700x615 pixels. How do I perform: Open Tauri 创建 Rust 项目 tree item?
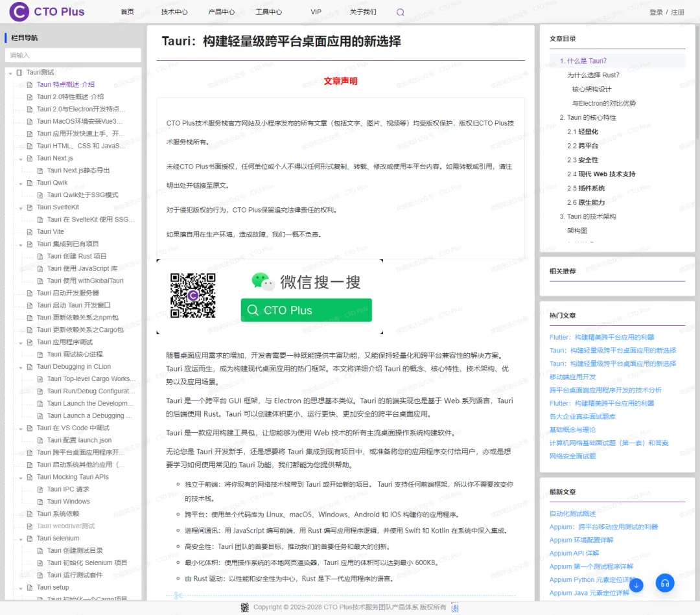(x=76, y=256)
